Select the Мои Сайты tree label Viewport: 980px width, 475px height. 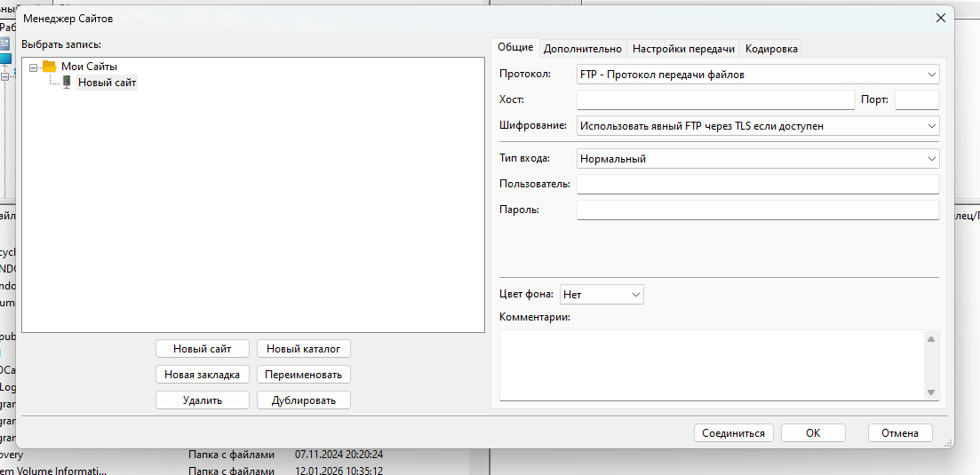pyautogui.click(x=90, y=67)
